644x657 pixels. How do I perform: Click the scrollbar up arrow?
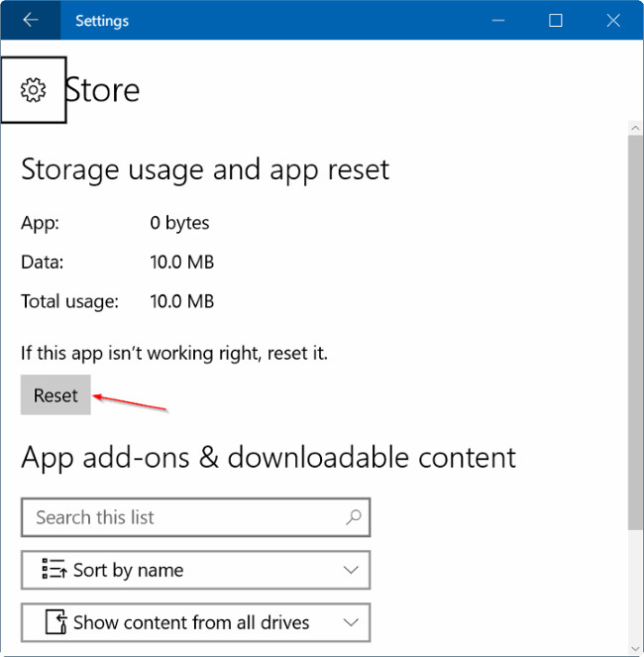coord(636,128)
